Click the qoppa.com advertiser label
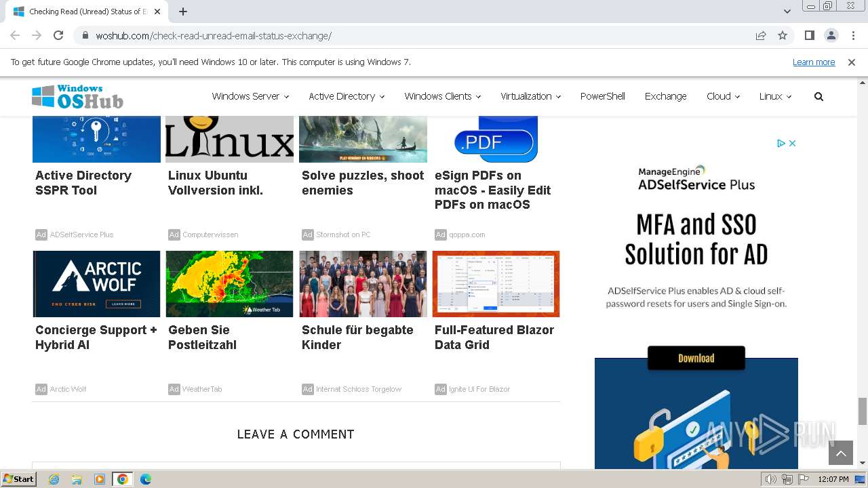Image resolution: width=868 pixels, height=488 pixels. 467,235
